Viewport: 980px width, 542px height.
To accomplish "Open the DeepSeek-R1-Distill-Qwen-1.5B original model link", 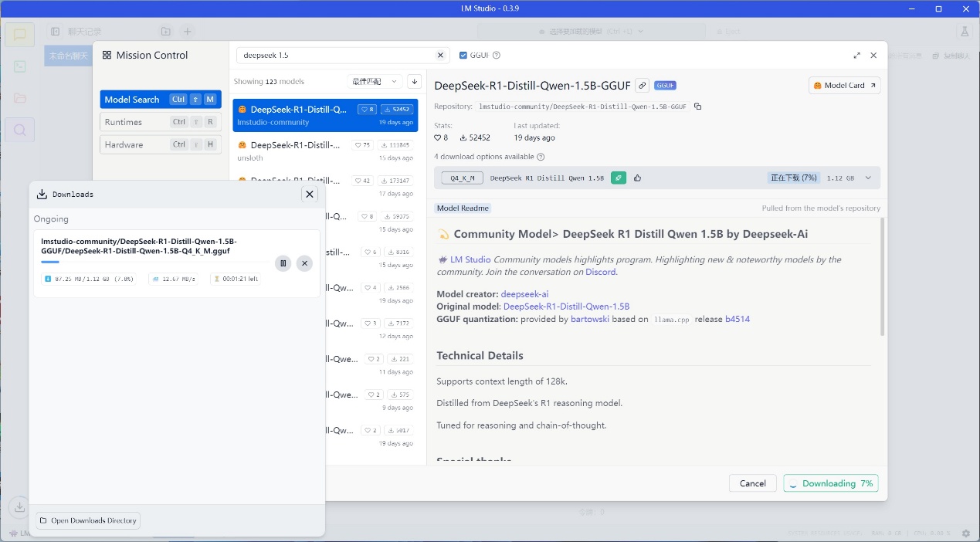I will coord(566,307).
